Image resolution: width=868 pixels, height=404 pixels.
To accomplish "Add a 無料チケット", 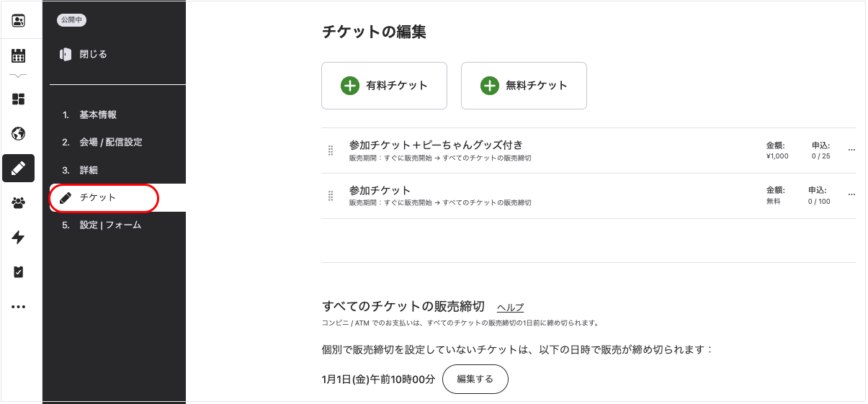I will 524,86.
